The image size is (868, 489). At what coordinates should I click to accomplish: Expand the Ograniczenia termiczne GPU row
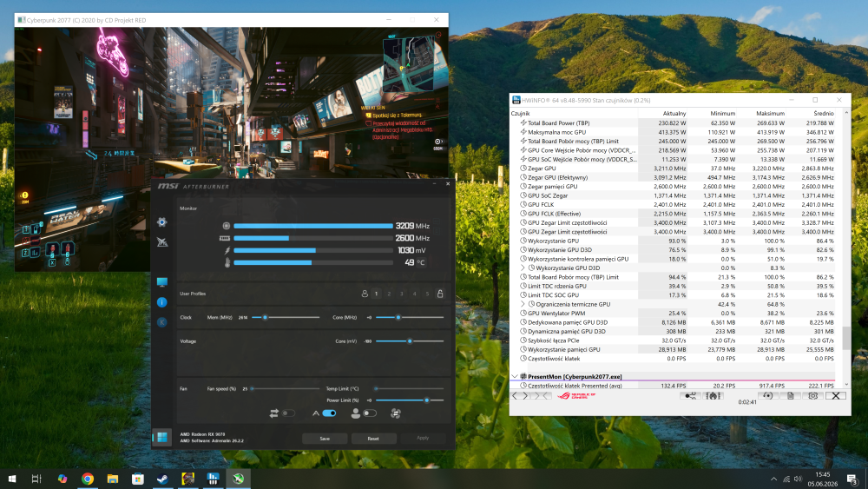coord(523,304)
